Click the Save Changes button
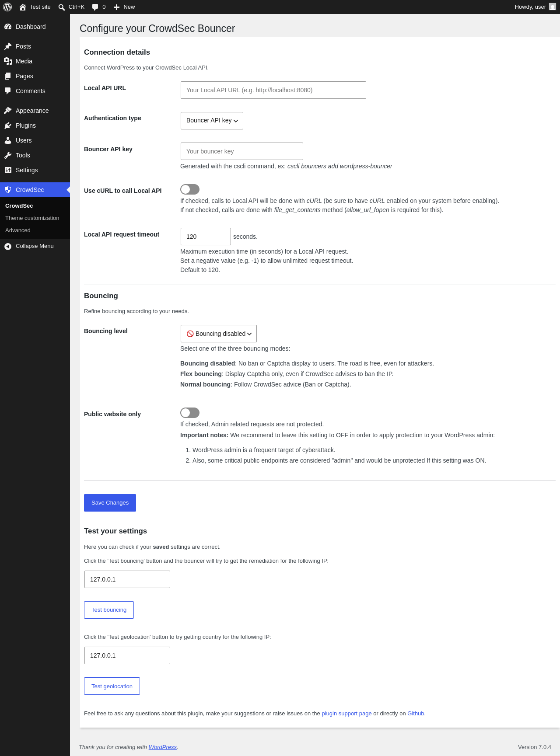 [x=110, y=503]
